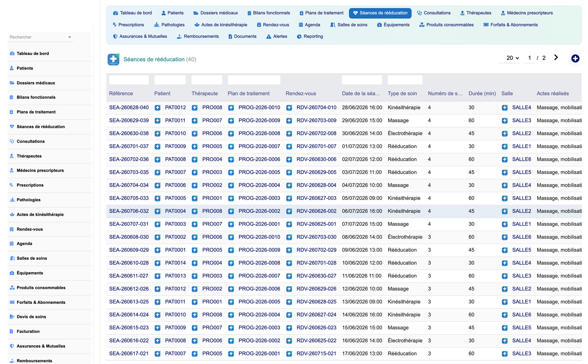588x364 pixels.
Task: Open patient link PAT0014
Action: tap(175, 263)
